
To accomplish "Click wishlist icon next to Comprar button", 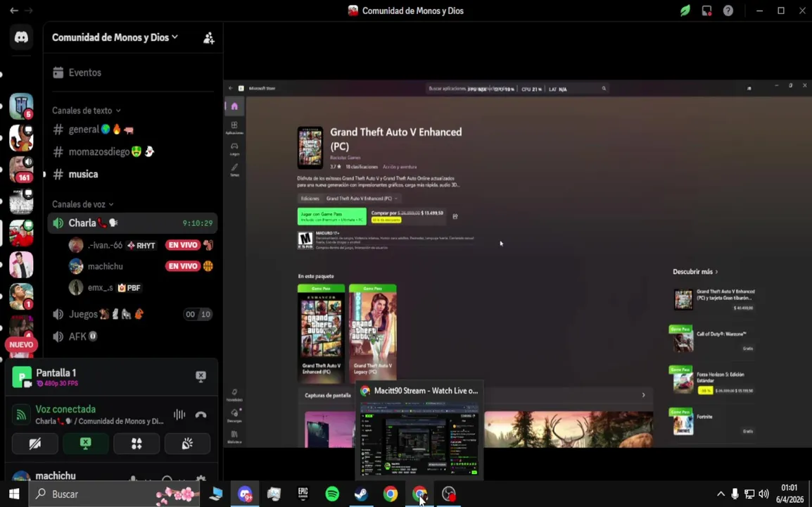I will pos(455,216).
